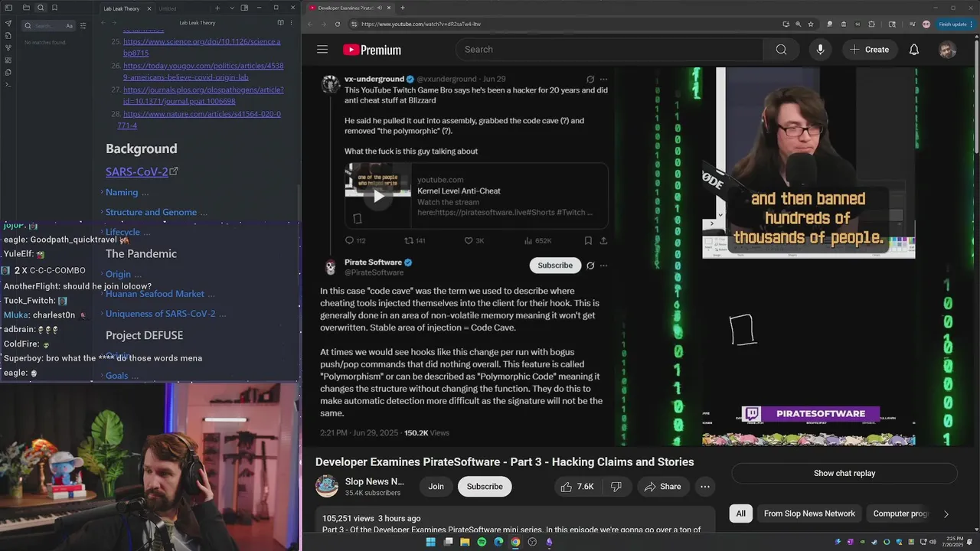
Task: Select From Slop News Network chip
Action: pos(809,514)
